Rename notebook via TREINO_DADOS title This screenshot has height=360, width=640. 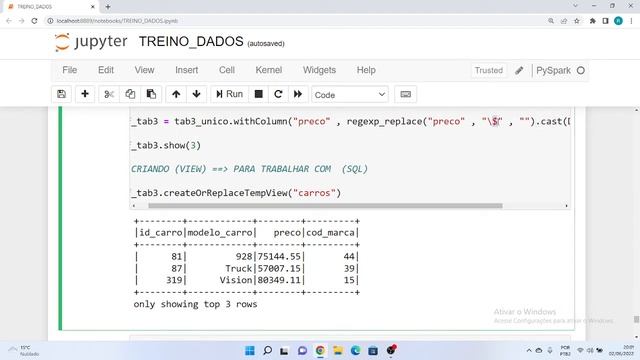tap(191, 42)
